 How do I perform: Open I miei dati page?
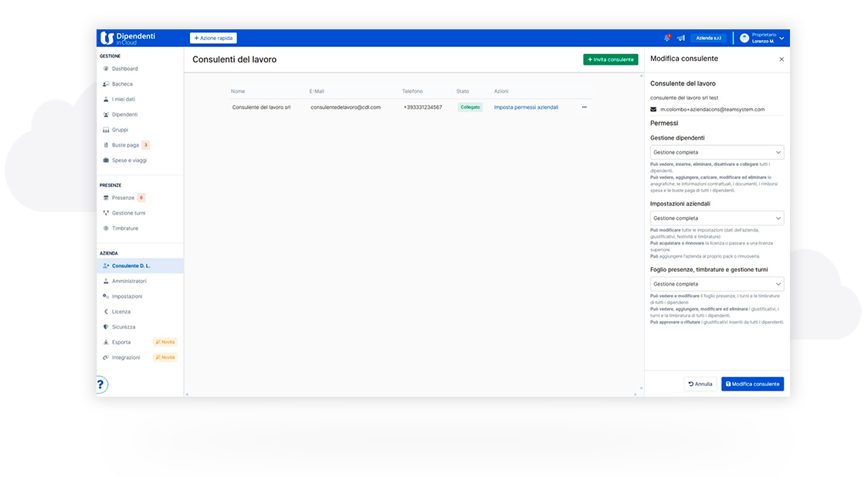(123, 99)
